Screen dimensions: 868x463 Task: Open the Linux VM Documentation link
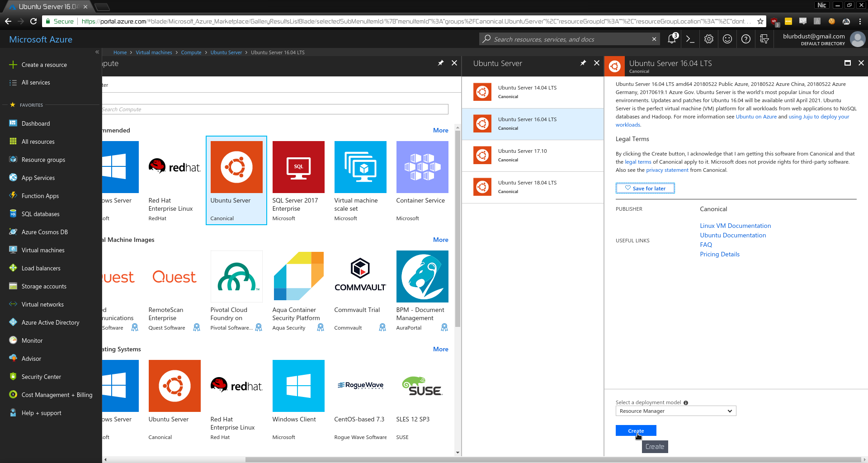tap(735, 226)
